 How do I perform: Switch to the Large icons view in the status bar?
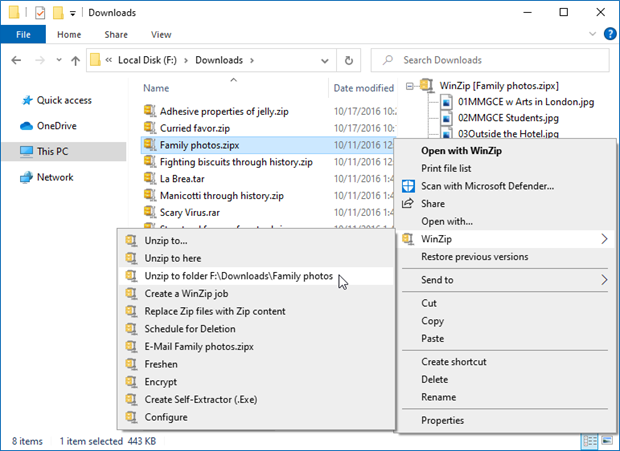(x=607, y=441)
